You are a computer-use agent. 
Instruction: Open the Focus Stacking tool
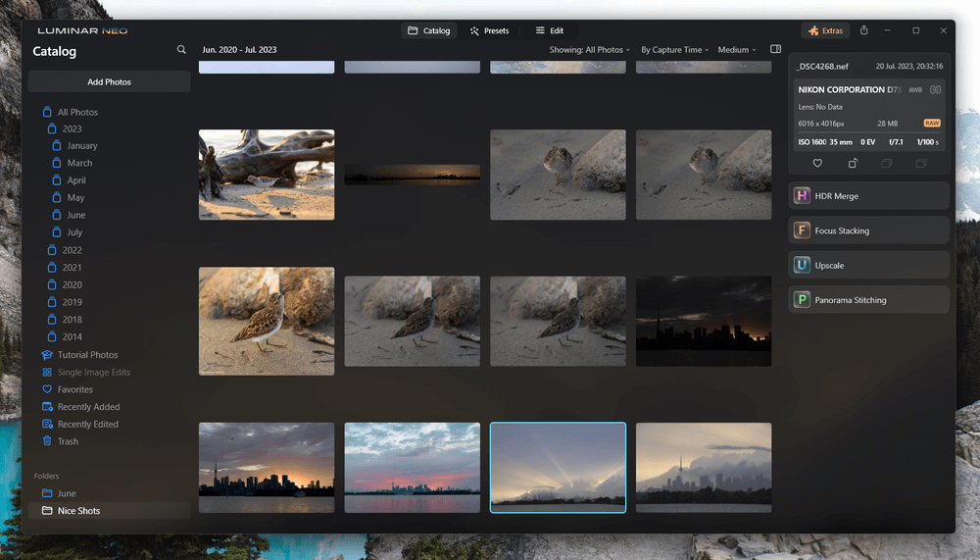tap(868, 230)
